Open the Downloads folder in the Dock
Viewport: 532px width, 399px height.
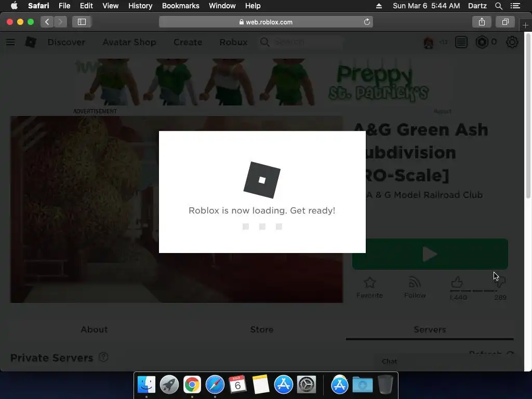[x=362, y=385]
